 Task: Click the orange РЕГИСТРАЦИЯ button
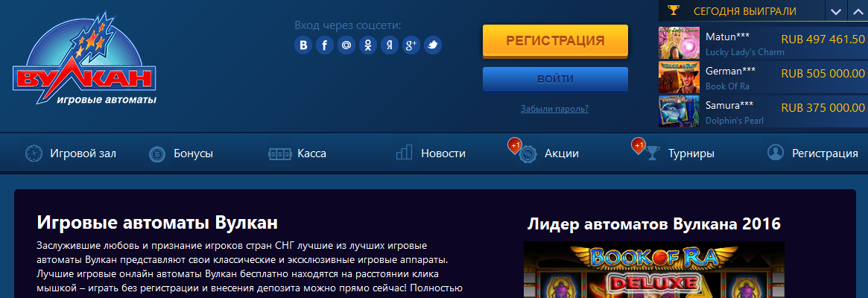tap(555, 41)
